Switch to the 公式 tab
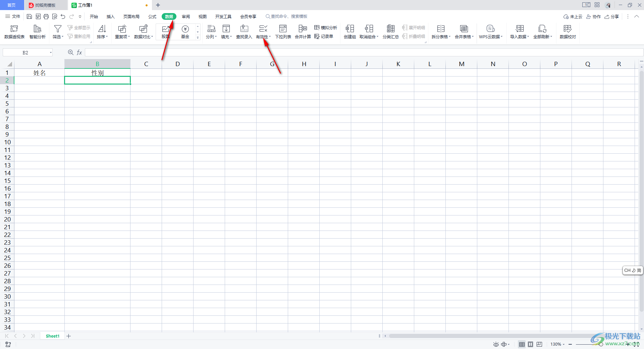Viewport: 644px width, 349px height. (x=152, y=16)
